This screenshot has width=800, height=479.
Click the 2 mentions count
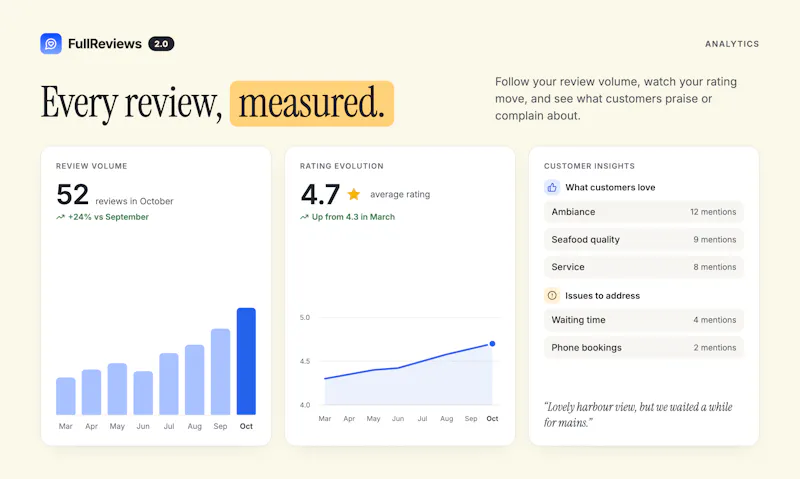pyautogui.click(x=715, y=347)
